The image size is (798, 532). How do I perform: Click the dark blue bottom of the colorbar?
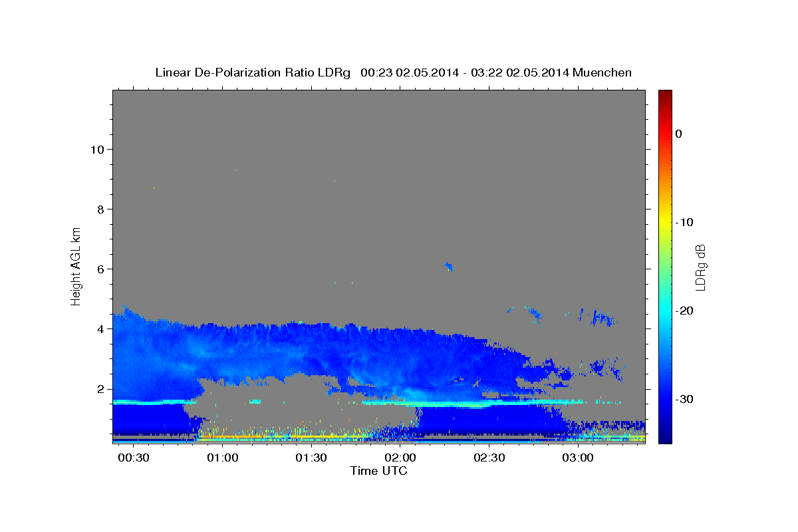pos(665,438)
